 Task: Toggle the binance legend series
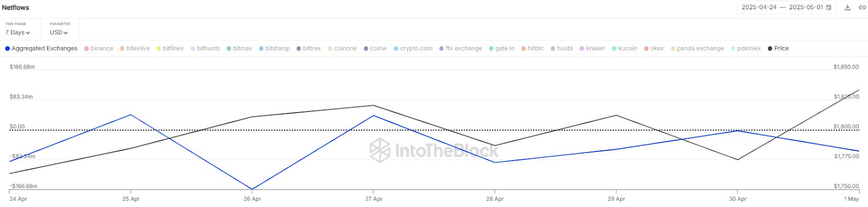coord(99,48)
